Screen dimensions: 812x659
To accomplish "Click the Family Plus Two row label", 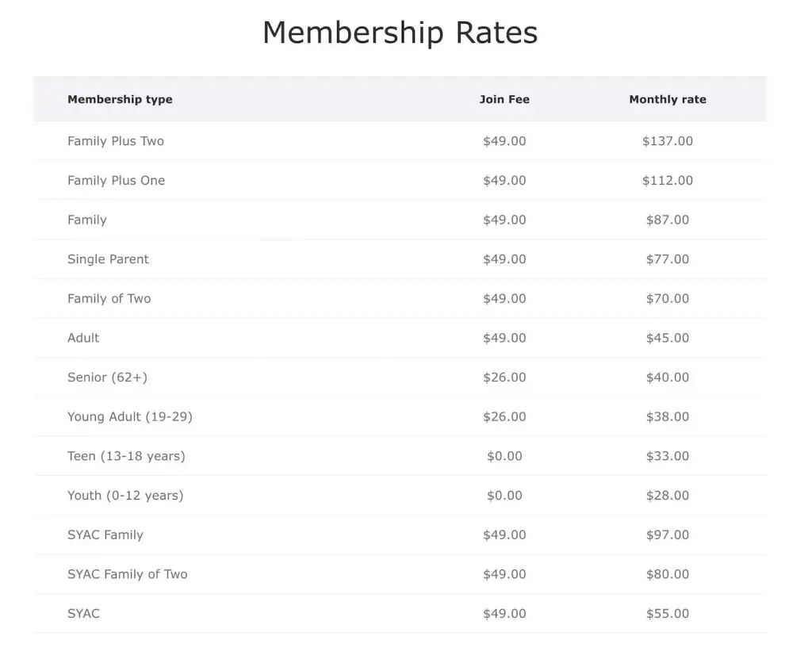I will [116, 141].
